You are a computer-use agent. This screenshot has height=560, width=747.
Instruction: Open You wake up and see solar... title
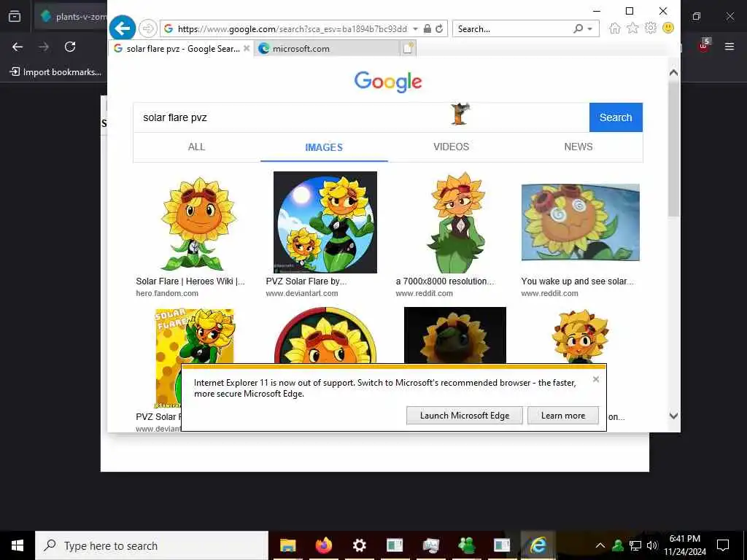[578, 281]
